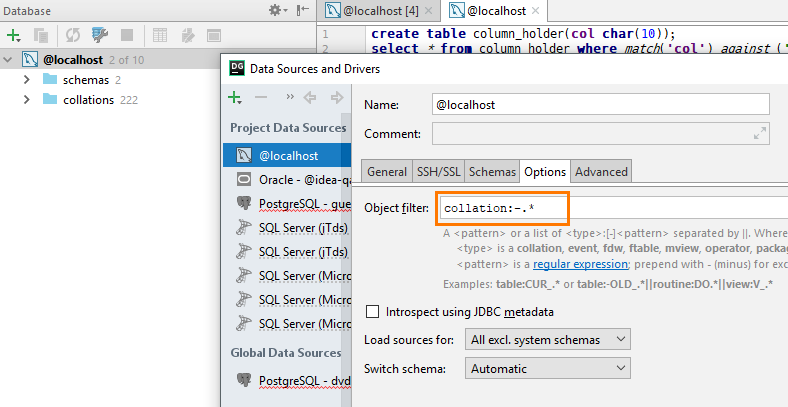
Task: Click the Project Data Sources heading
Action: click(288, 128)
